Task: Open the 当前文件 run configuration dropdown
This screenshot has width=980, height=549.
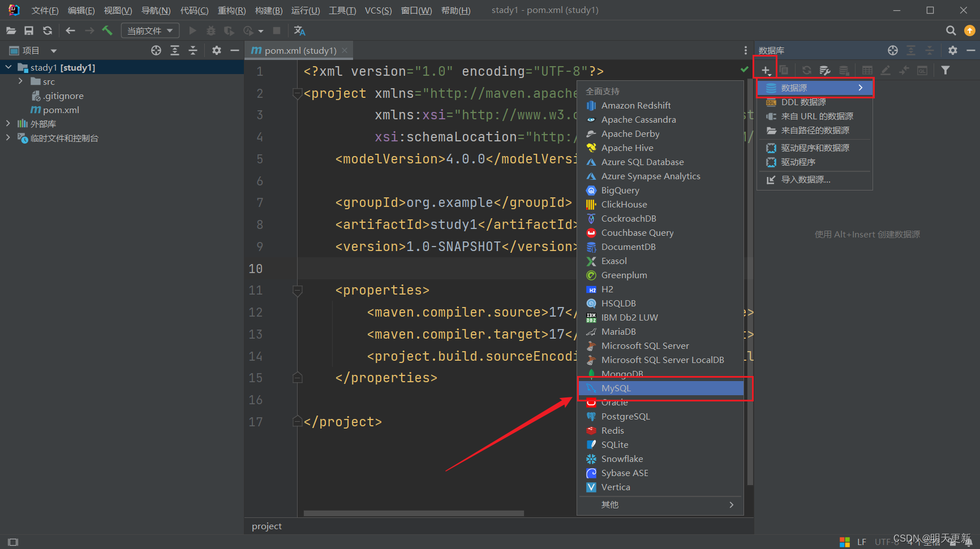Action: (x=150, y=31)
